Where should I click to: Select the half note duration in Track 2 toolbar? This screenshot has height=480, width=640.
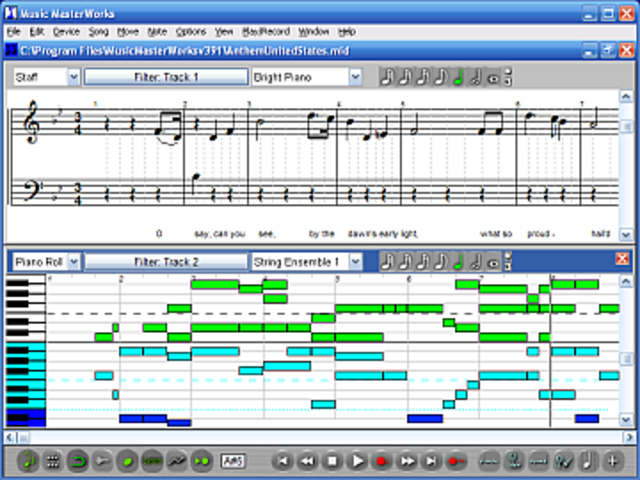[x=476, y=262]
